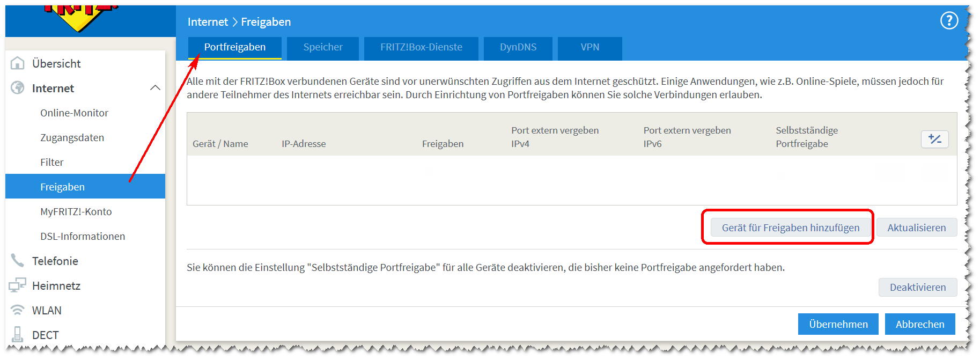The height and width of the screenshot is (360, 980).
Task: Click the Heimnetz network icon
Action: click(x=17, y=285)
